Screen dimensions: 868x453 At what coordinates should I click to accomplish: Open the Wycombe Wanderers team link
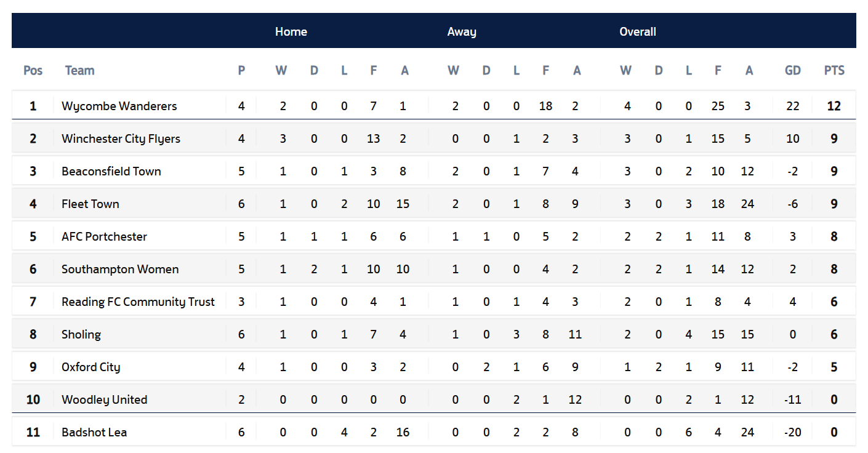click(119, 106)
